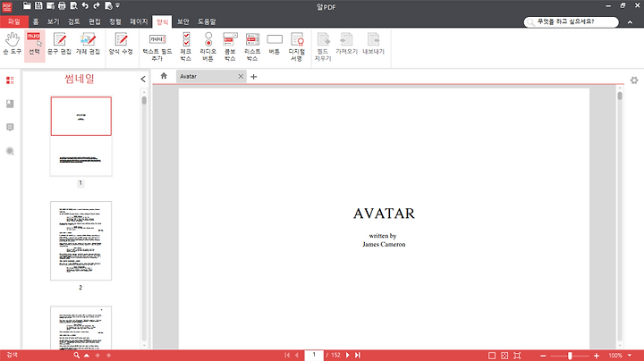Go to the next page

(x=347, y=356)
